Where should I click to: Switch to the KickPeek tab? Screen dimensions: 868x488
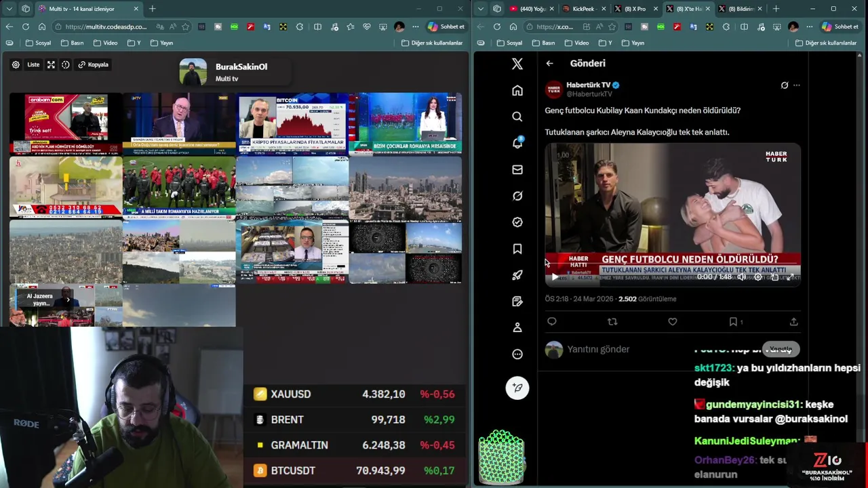pos(585,9)
